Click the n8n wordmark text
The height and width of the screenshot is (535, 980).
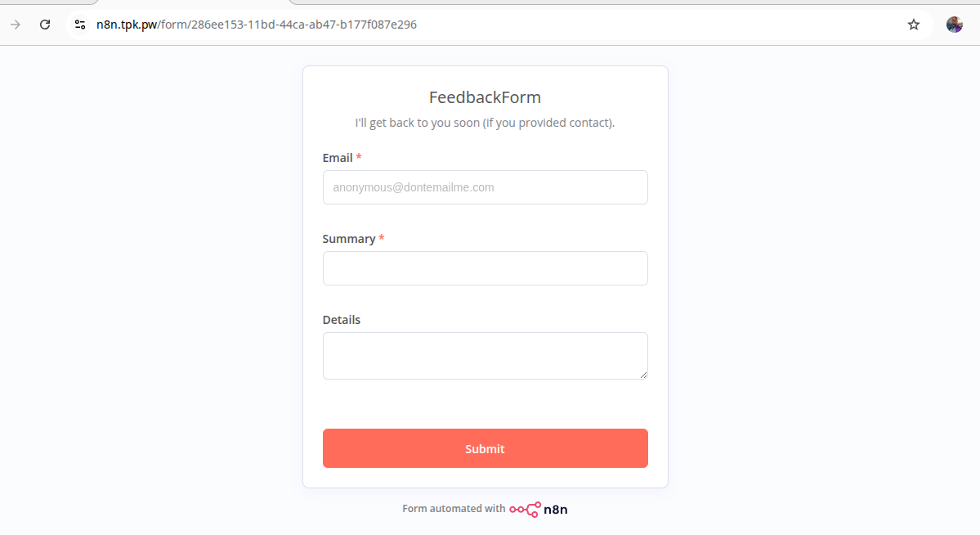[x=556, y=509]
